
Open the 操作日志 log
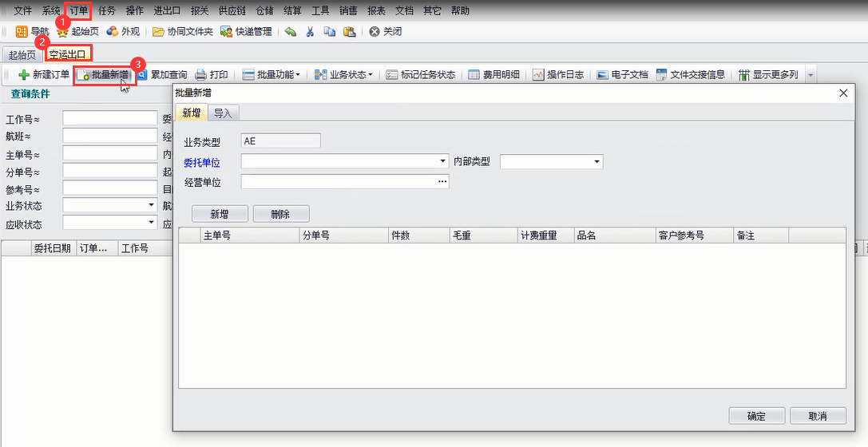click(538, 75)
